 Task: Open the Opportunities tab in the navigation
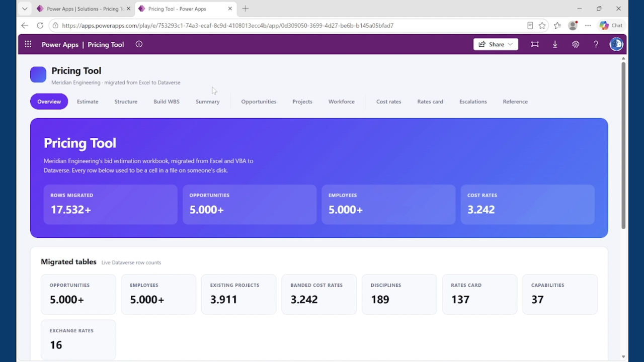click(x=259, y=102)
